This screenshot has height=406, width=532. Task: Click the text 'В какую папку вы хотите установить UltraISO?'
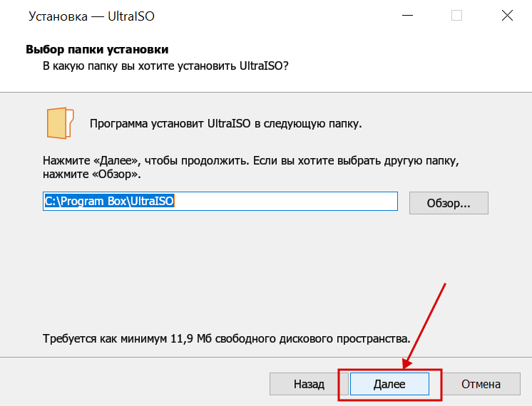165,66
